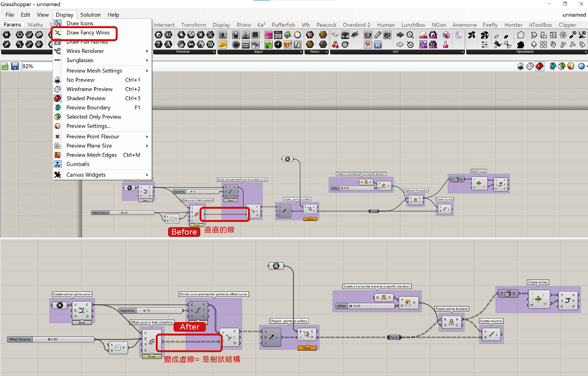
Task: Click the wireframe preview icon in canvas toolbar
Action: click(530, 66)
